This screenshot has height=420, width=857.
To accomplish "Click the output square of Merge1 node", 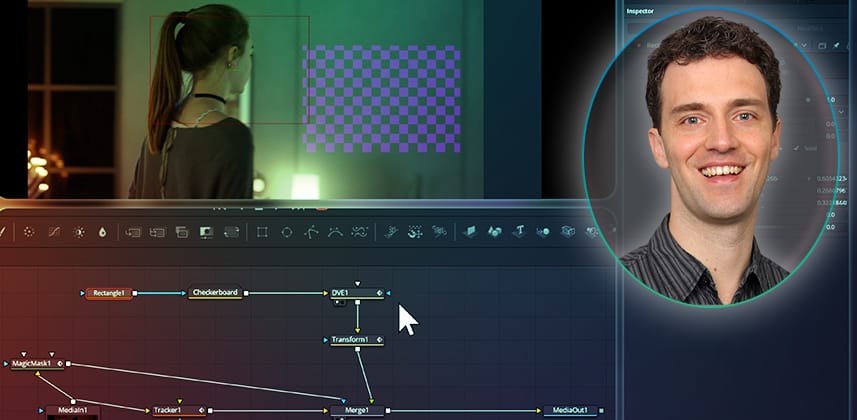I will (388, 410).
